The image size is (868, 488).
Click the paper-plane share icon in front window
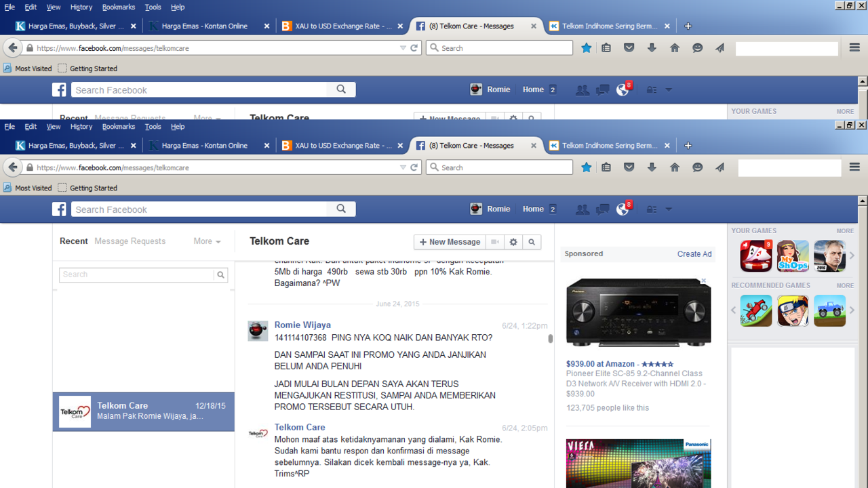(720, 167)
